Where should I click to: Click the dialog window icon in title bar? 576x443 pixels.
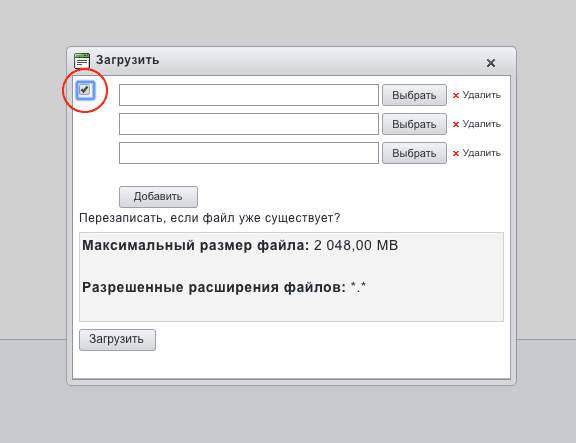click(82, 61)
